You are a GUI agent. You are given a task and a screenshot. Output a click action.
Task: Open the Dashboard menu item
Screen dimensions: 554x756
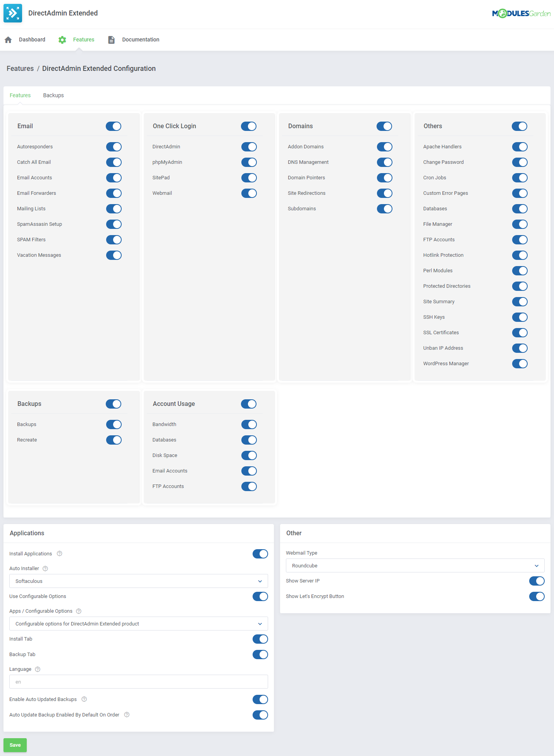point(32,40)
